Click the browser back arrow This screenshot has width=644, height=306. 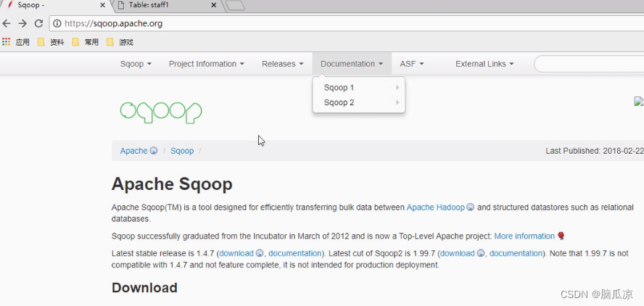7,23
